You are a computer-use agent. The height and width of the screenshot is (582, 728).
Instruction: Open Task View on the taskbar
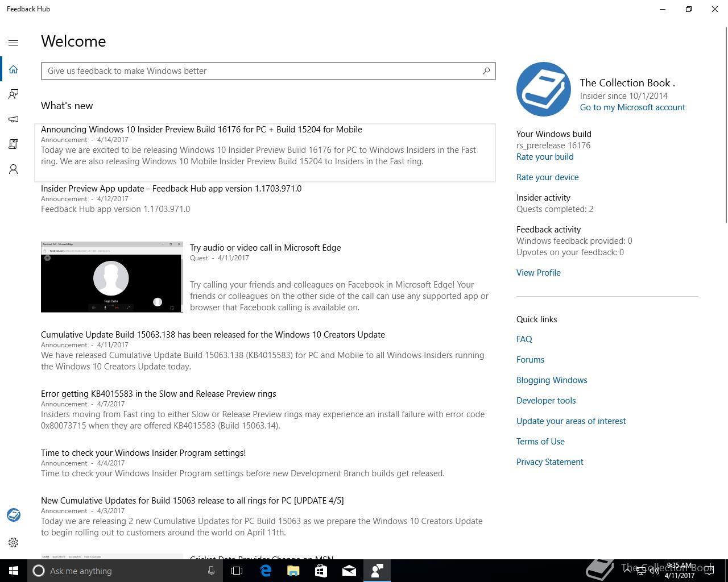(237, 571)
